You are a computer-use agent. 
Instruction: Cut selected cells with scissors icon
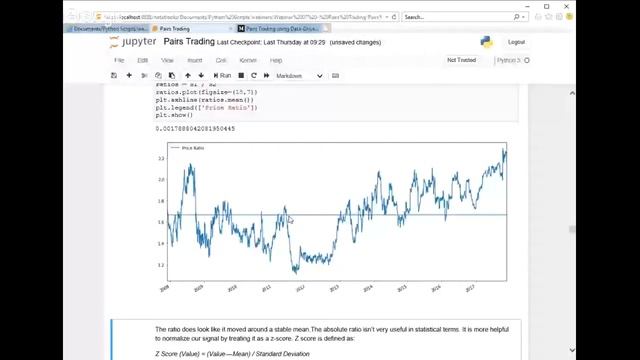[x=144, y=76]
